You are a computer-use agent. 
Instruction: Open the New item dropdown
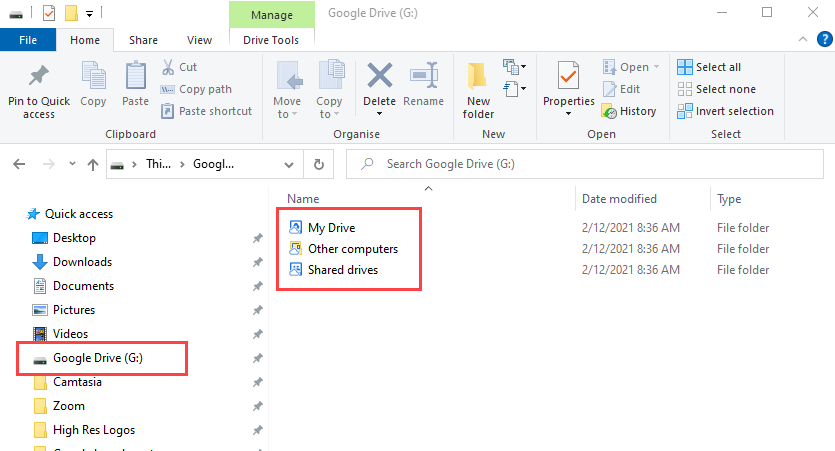click(x=514, y=67)
